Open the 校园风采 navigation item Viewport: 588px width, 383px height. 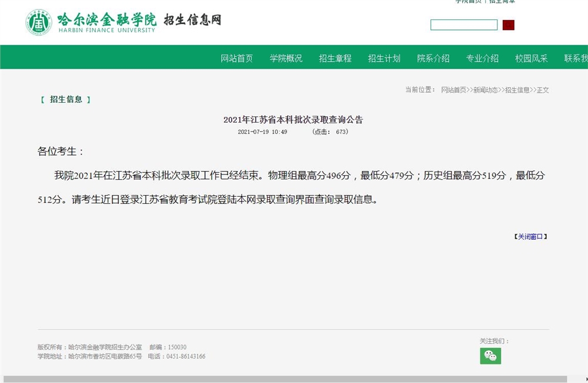point(532,58)
